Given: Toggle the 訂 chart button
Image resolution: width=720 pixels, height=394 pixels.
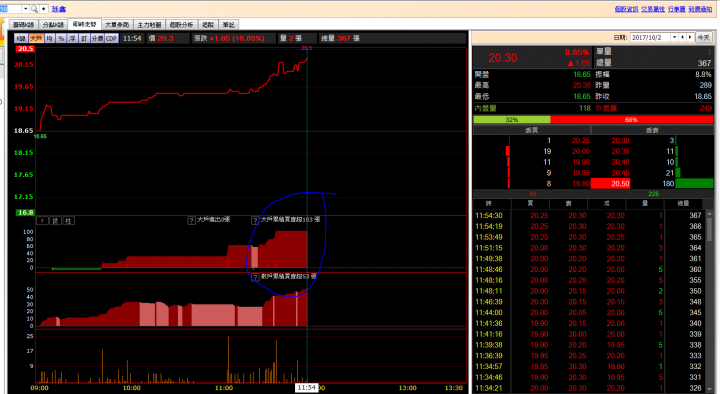Looking at the screenshot, I should (x=84, y=39).
